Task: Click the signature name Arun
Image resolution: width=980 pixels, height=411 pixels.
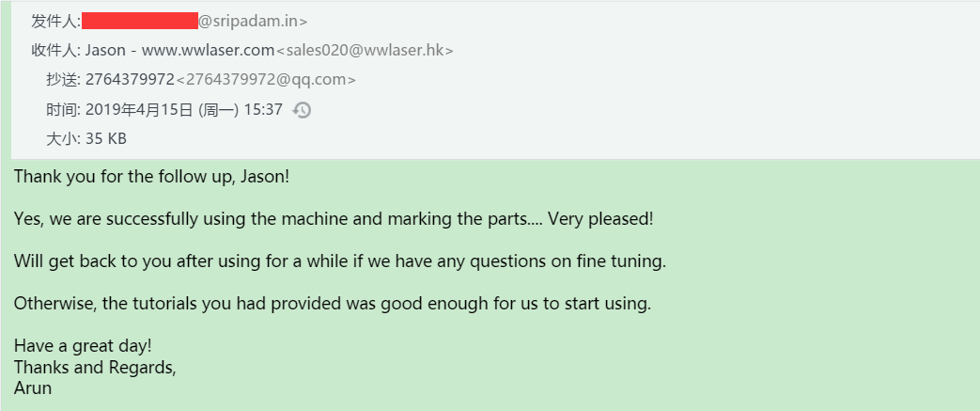Action: (33, 388)
